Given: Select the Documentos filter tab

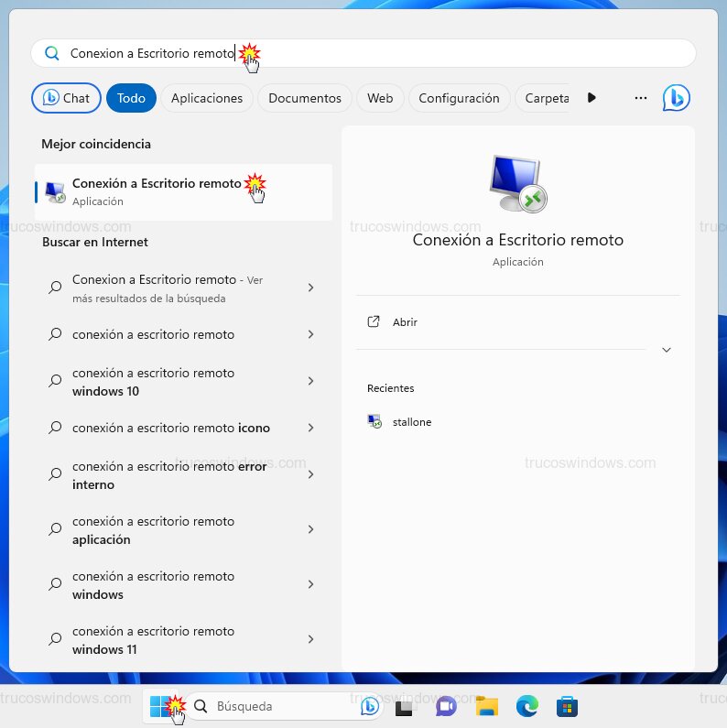Looking at the screenshot, I should pyautogui.click(x=305, y=98).
